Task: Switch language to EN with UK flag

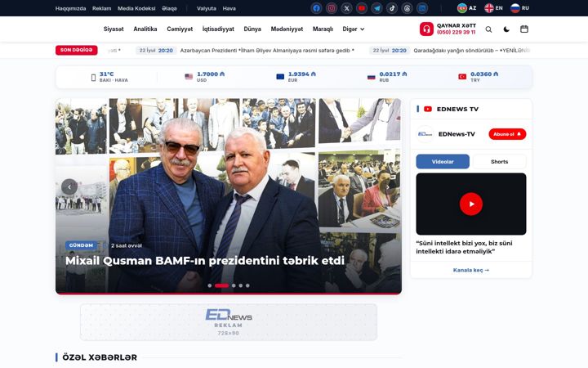Action: point(493,8)
